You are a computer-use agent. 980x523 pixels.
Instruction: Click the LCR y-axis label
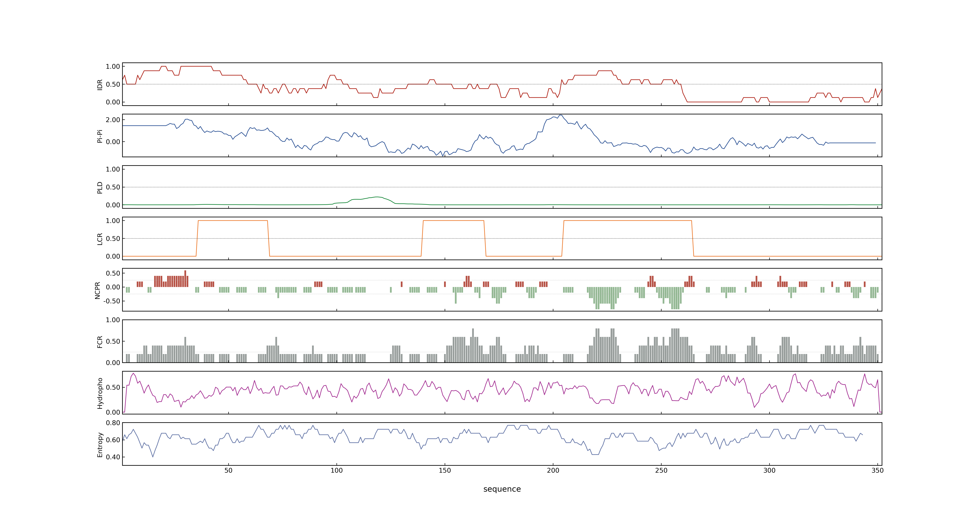click(100, 239)
